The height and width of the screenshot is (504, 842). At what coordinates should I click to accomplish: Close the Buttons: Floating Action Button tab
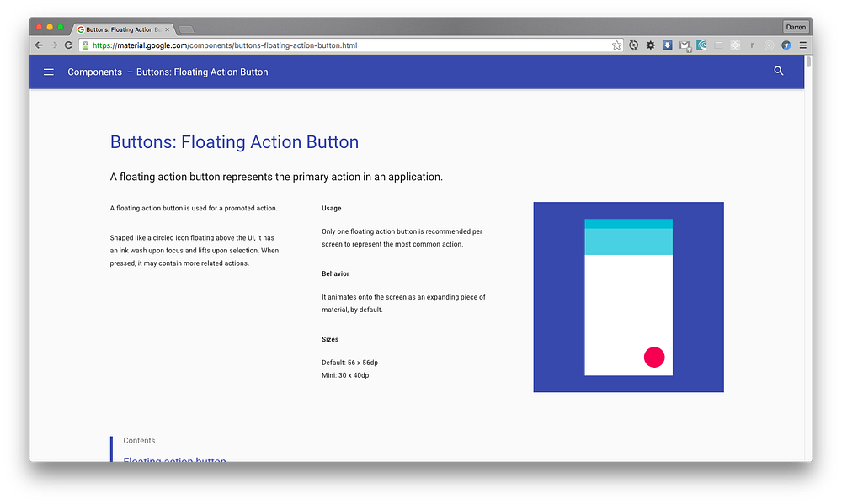[x=167, y=29]
